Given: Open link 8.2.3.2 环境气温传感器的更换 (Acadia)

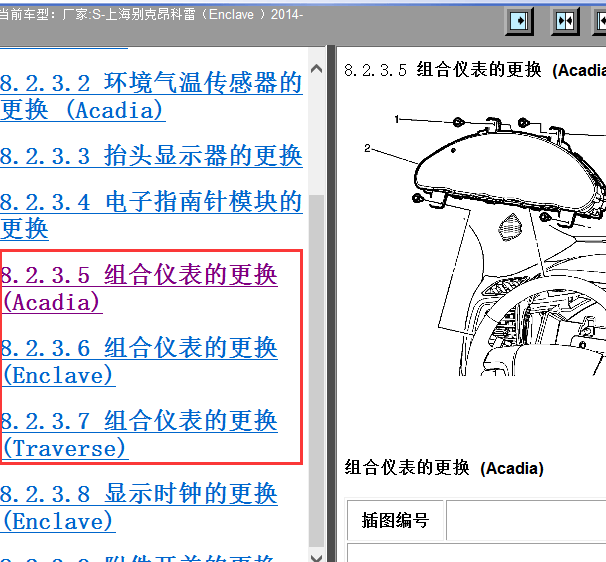Looking at the screenshot, I should (151, 96).
